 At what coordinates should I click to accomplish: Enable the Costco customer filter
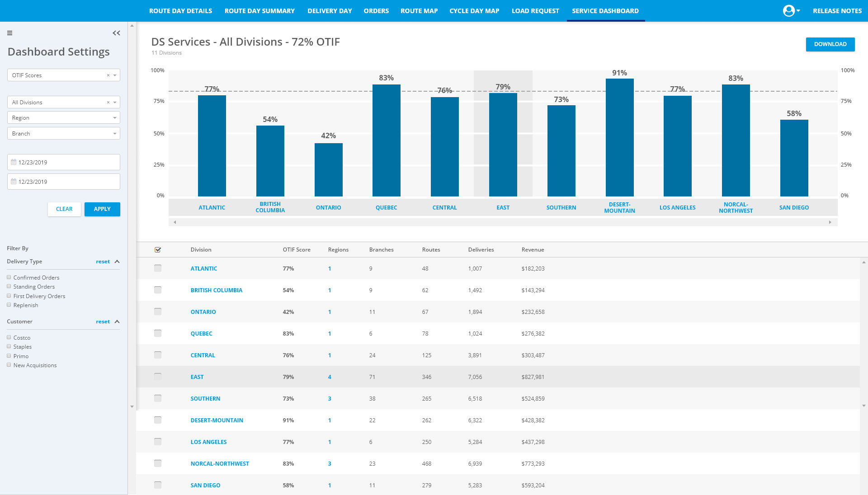(x=9, y=337)
